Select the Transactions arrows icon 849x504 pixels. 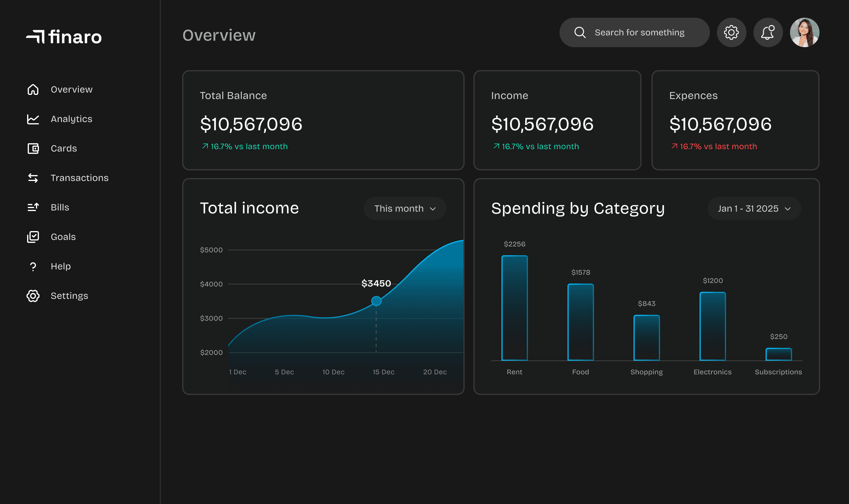(x=33, y=178)
